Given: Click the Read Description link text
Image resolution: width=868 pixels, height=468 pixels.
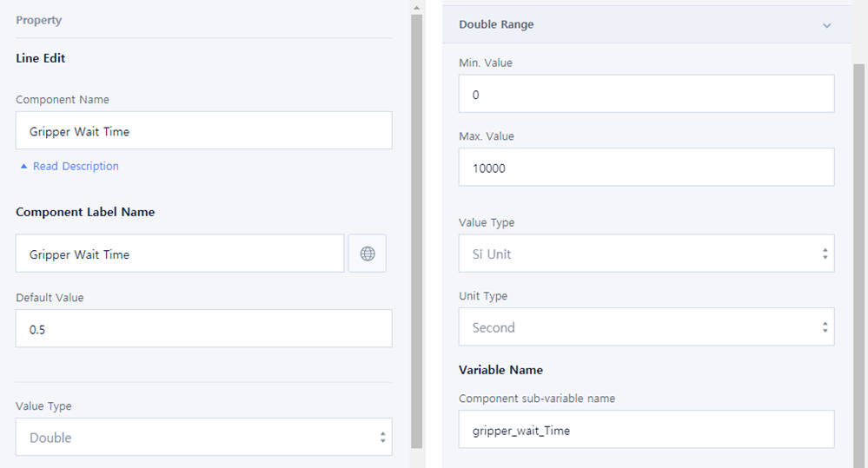Looking at the screenshot, I should pyautogui.click(x=76, y=166).
